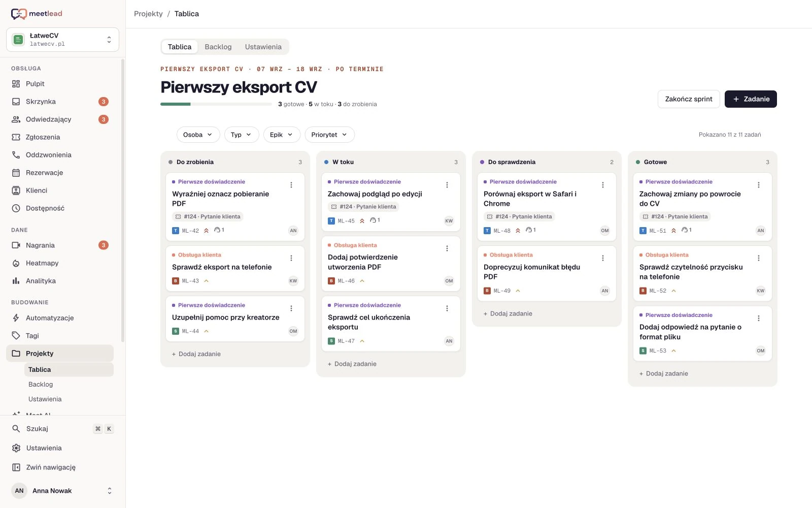Click the Heatmapy flame icon

[16, 263]
